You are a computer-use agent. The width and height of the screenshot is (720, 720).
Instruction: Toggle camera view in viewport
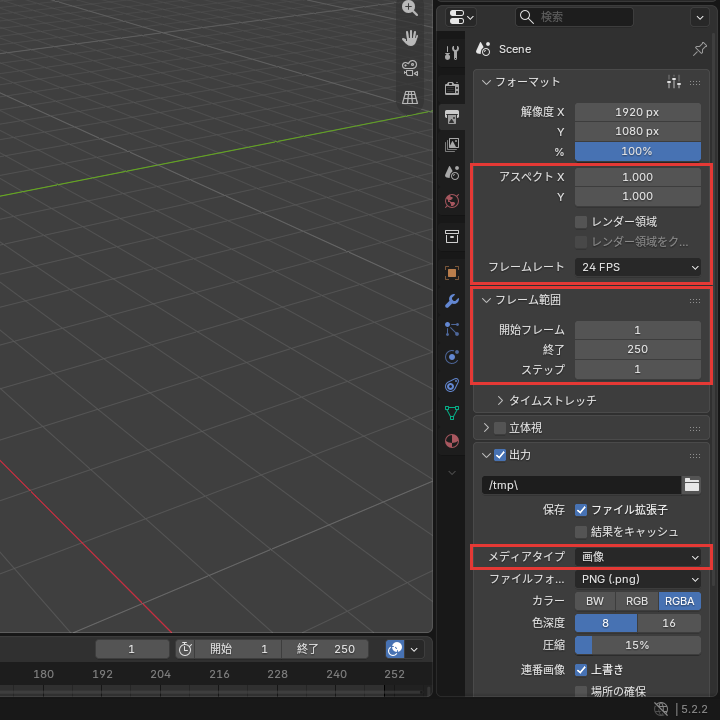[410, 68]
